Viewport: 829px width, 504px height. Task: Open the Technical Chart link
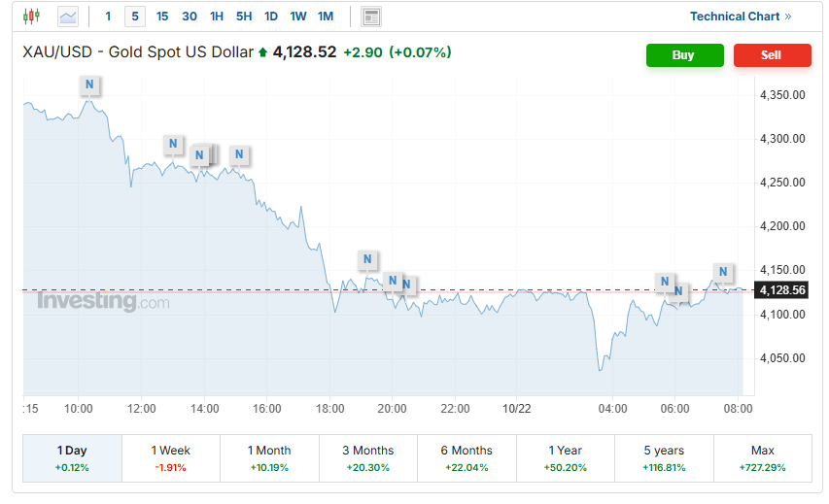pos(740,17)
